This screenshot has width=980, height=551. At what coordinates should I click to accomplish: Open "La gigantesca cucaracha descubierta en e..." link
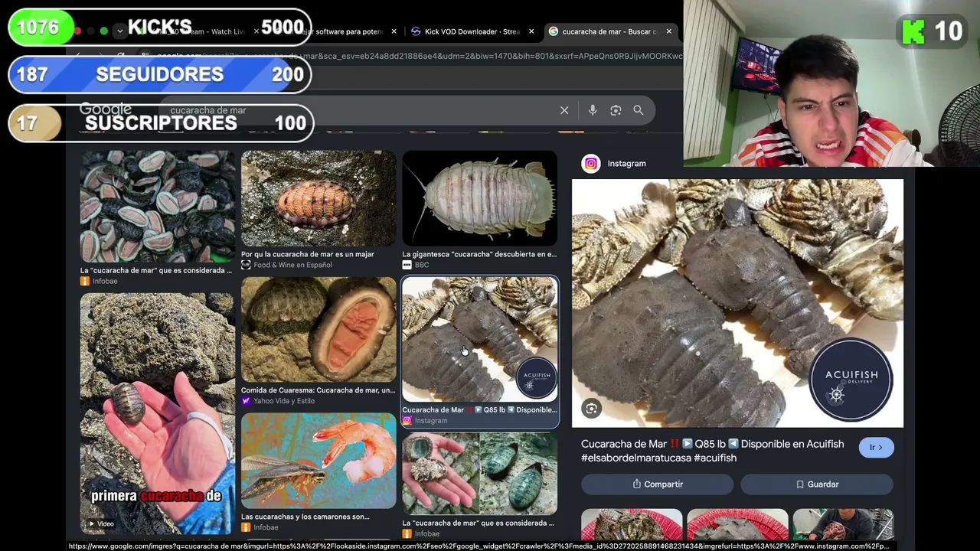[479, 254]
